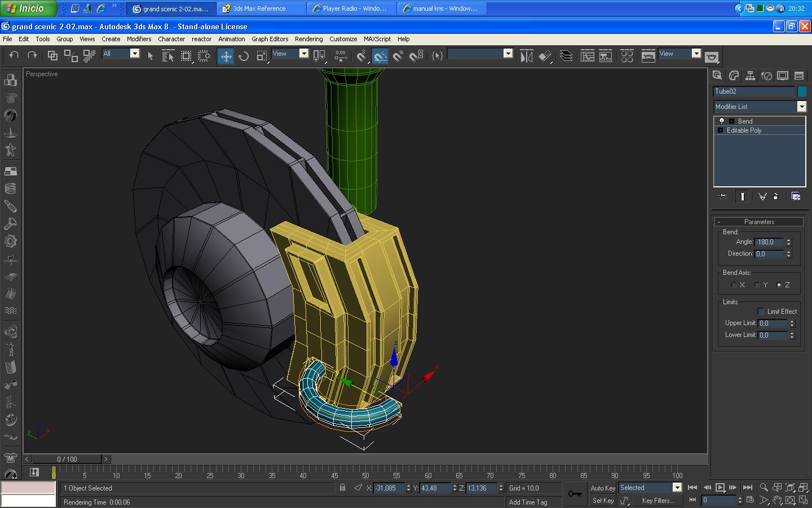
Task: Select the Select and Rotate tool
Action: coord(244,56)
